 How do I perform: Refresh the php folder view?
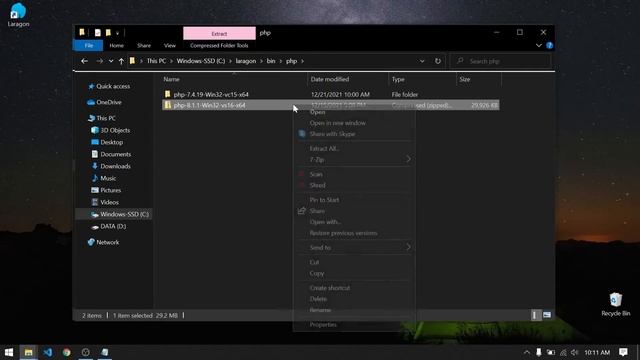click(438, 61)
